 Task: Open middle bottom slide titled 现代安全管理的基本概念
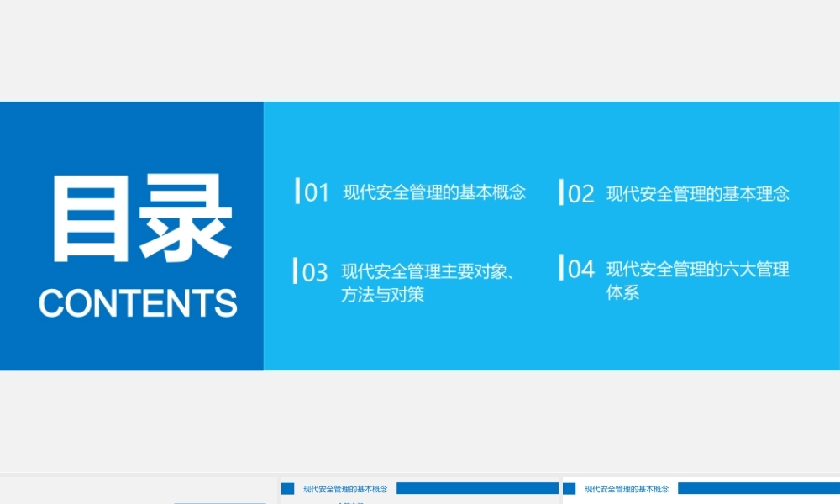(x=345, y=488)
